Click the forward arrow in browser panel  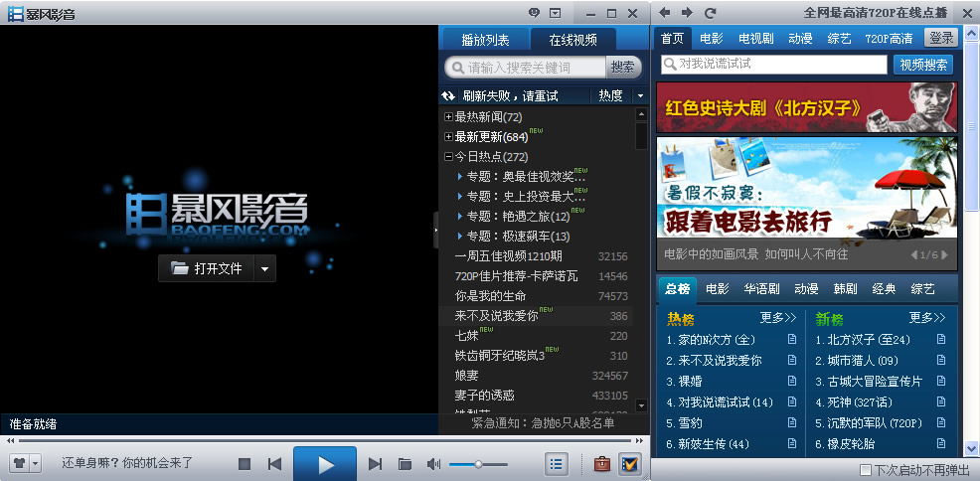pos(687,13)
